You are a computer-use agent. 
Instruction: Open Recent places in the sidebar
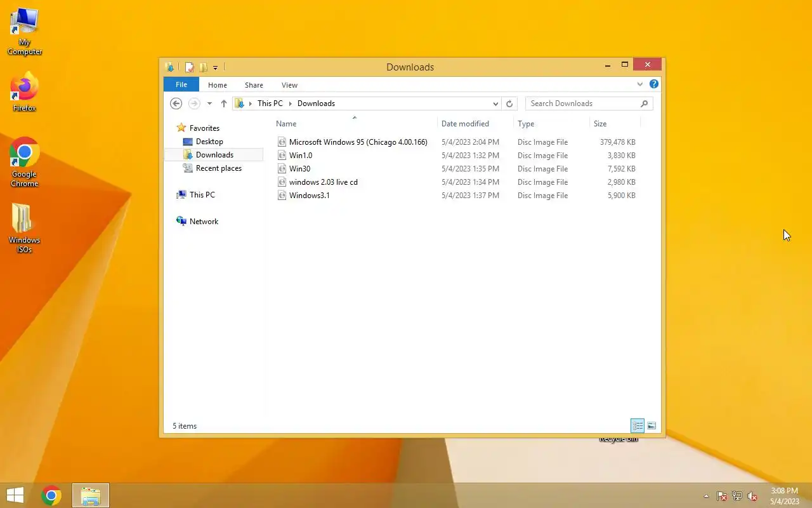point(219,168)
